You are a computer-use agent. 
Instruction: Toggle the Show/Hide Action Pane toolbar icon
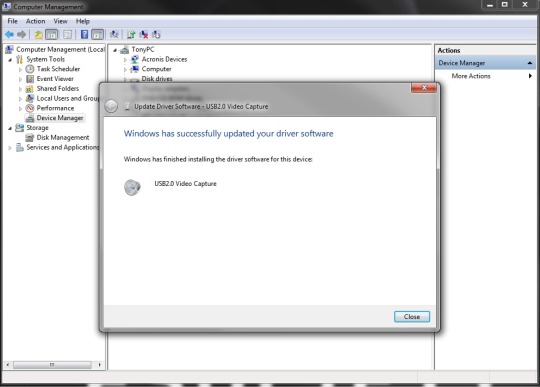pyautogui.click(x=97, y=34)
